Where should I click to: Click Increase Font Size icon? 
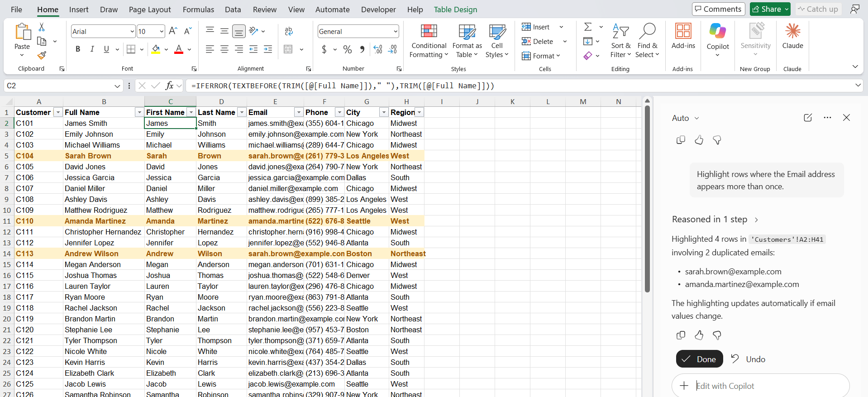click(173, 31)
